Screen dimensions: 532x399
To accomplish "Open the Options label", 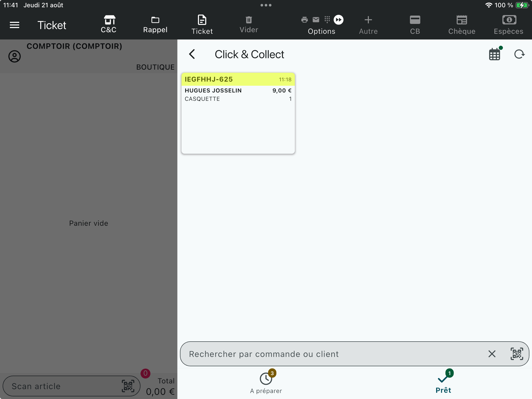I will click(x=322, y=31).
